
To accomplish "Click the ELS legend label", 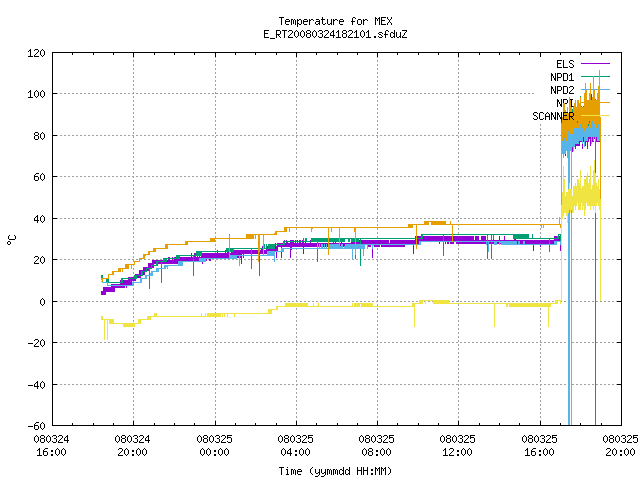I will (x=565, y=64).
